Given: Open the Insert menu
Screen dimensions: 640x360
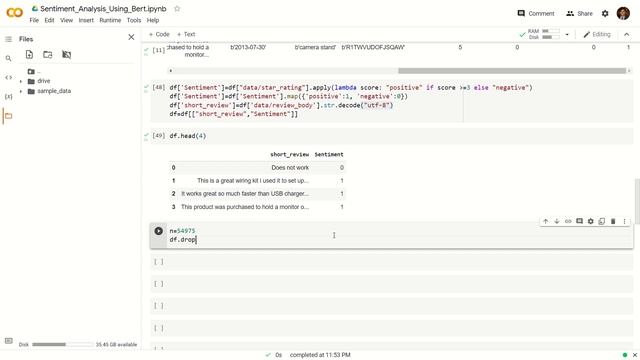Looking at the screenshot, I should point(86,20).
